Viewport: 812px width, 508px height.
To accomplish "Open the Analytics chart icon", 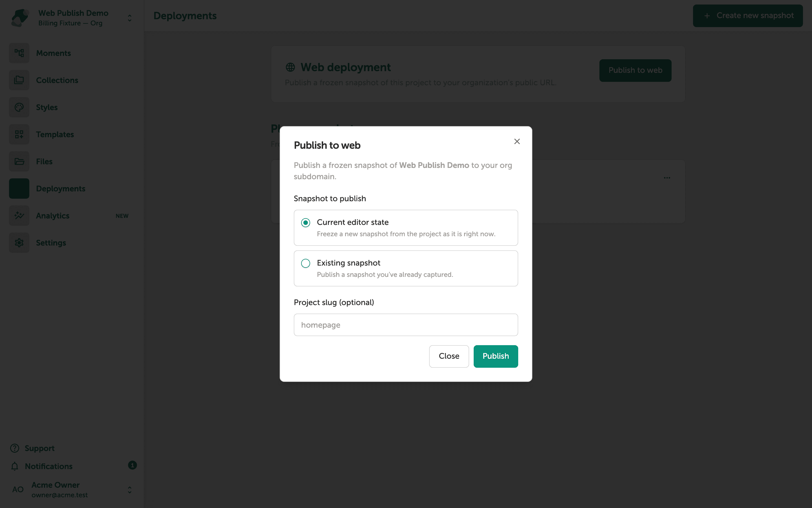I will (19, 216).
